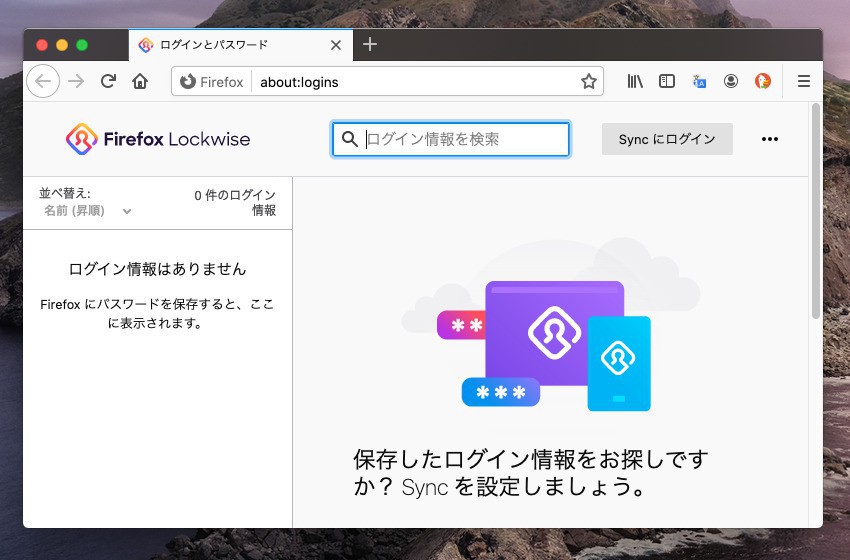Open the 名前 (昇順) sort dropdown

click(87, 211)
